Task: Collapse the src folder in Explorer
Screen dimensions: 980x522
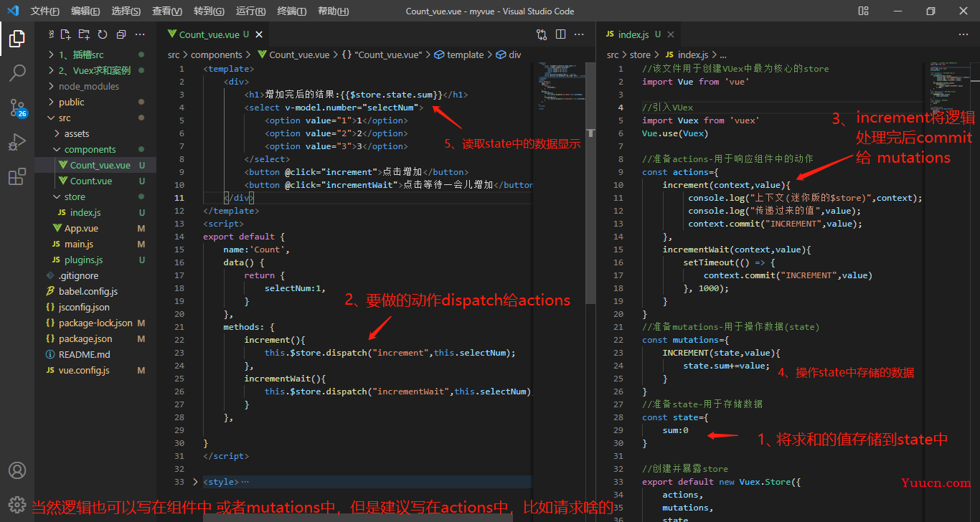Action: point(95,118)
